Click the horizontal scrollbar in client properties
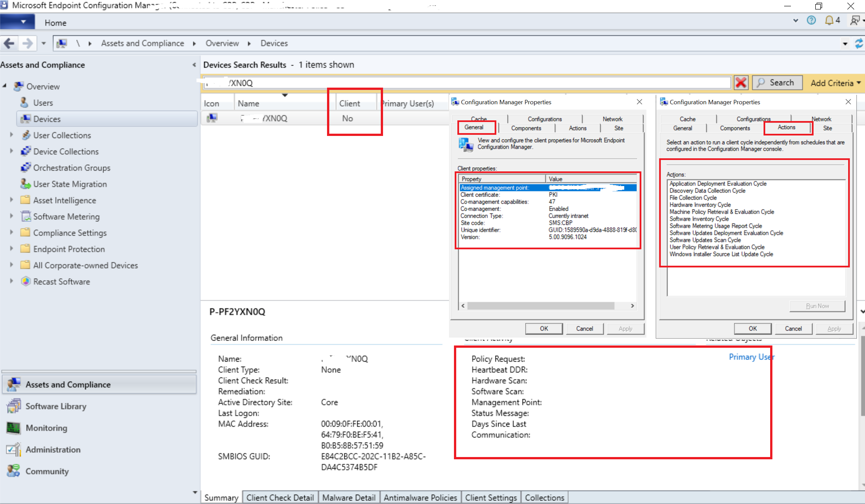The width and height of the screenshot is (865, 504). point(540,306)
